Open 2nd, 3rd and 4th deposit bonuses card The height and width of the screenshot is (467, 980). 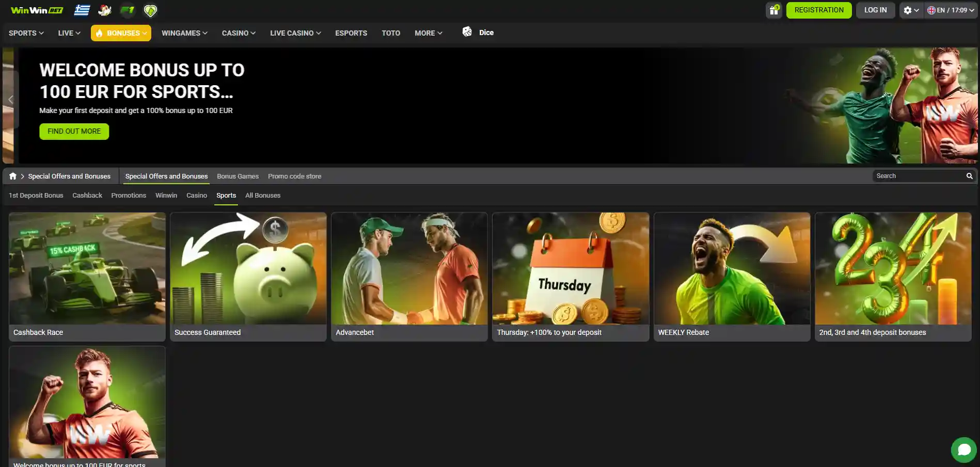893,277
